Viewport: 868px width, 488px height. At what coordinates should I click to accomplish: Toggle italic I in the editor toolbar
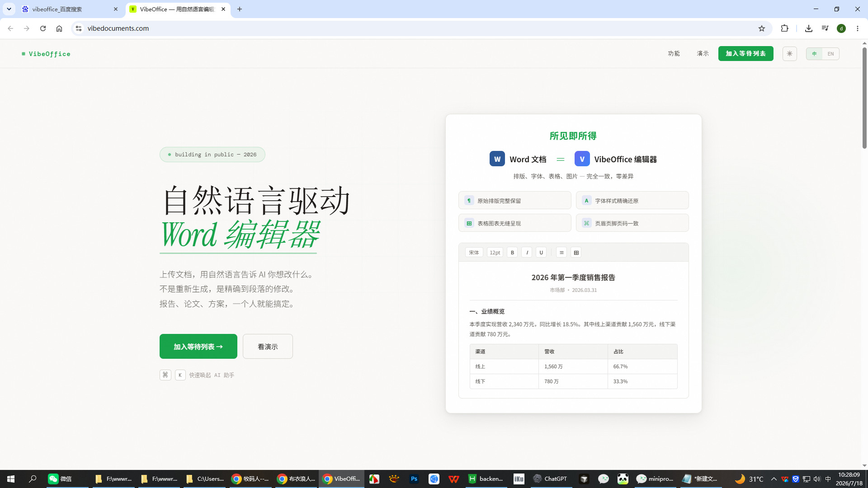point(527,253)
